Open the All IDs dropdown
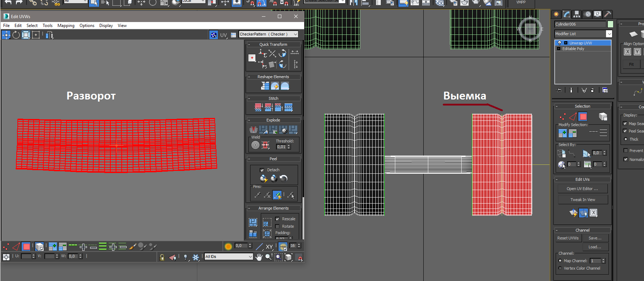The height and width of the screenshot is (281, 644). coord(229,256)
